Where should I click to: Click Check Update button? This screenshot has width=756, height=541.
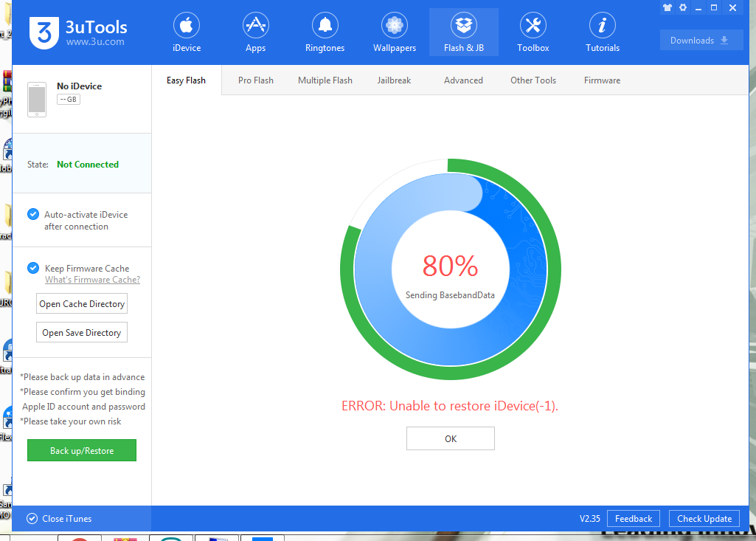(704, 519)
